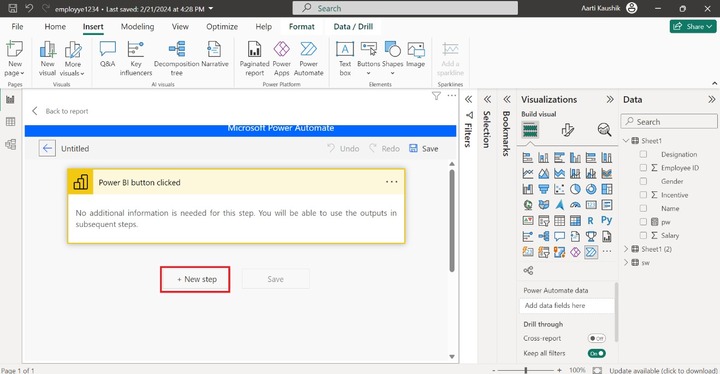Select the Power Automate visual in Visualizations
720x374 pixels.
[x=591, y=252]
